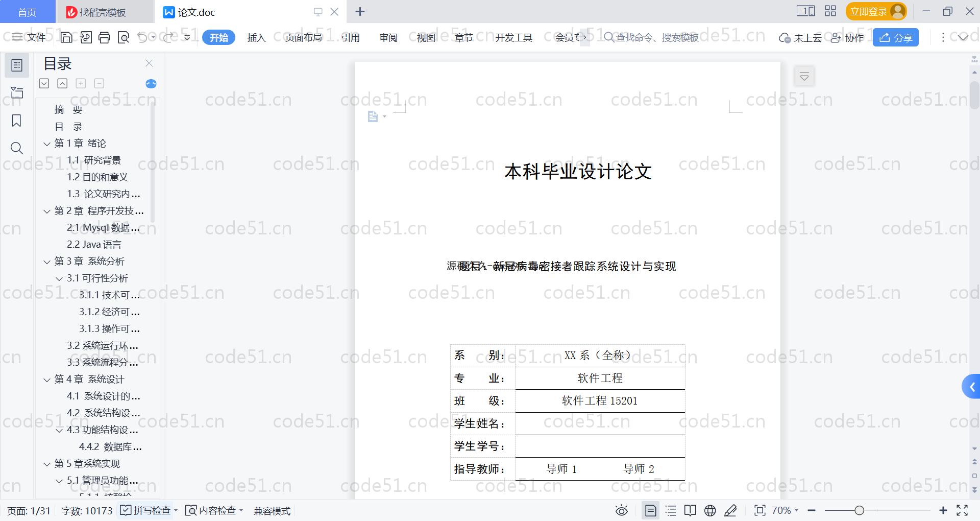Screen dimensions: 980x521
Task: Select the 审阅 ribbon tab
Action: click(388, 37)
